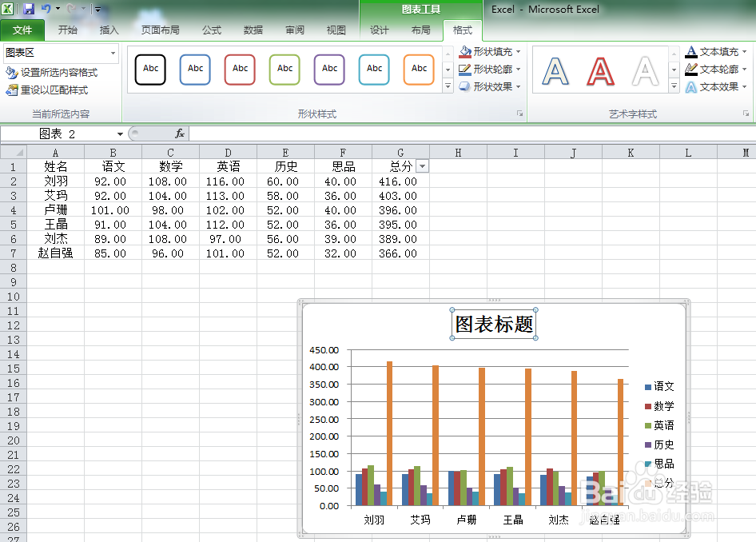The image size is (756, 542).
Task: Click 设置所选内容格式
Action: [52, 73]
